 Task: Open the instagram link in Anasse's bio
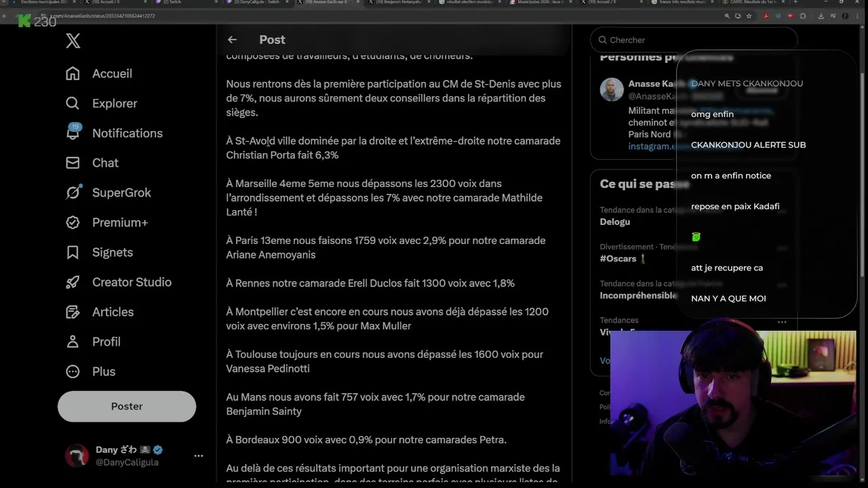[652, 146]
